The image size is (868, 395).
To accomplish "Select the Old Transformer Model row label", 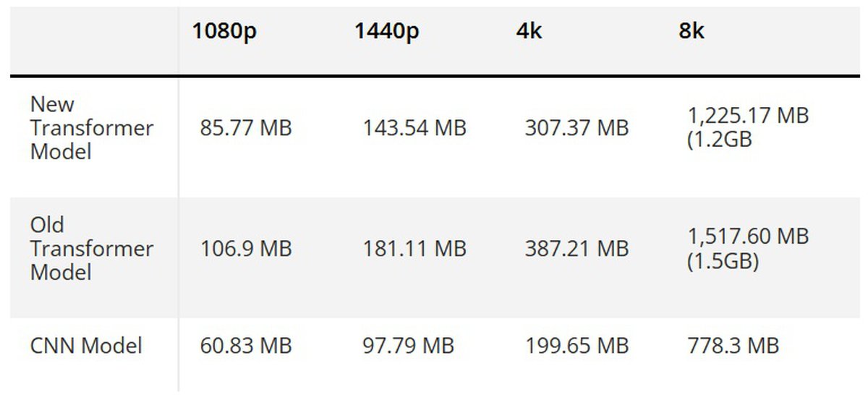I will pos(92,248).
